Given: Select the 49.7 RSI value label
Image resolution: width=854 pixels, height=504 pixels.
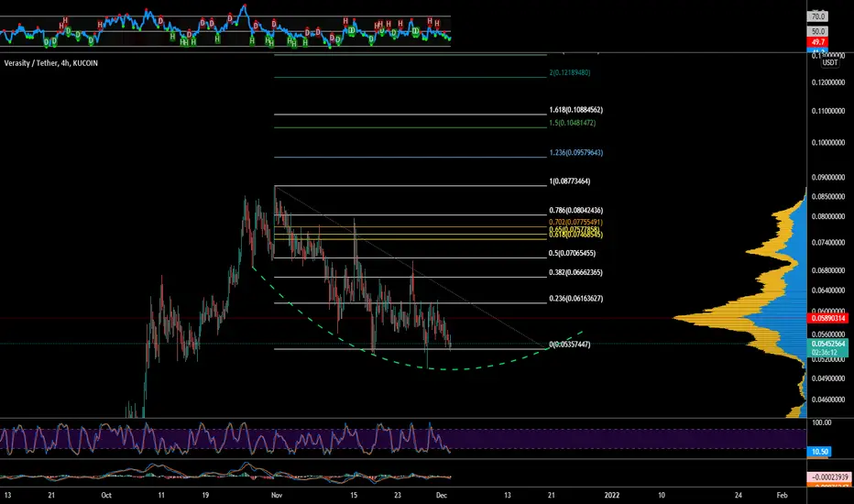Looking at the screenshot, I should [817, 42].
